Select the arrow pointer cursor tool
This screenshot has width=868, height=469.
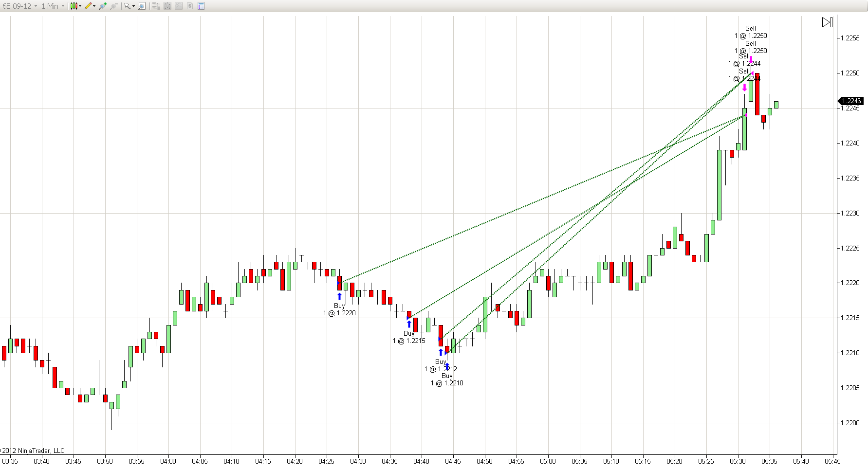coord(127,6)
